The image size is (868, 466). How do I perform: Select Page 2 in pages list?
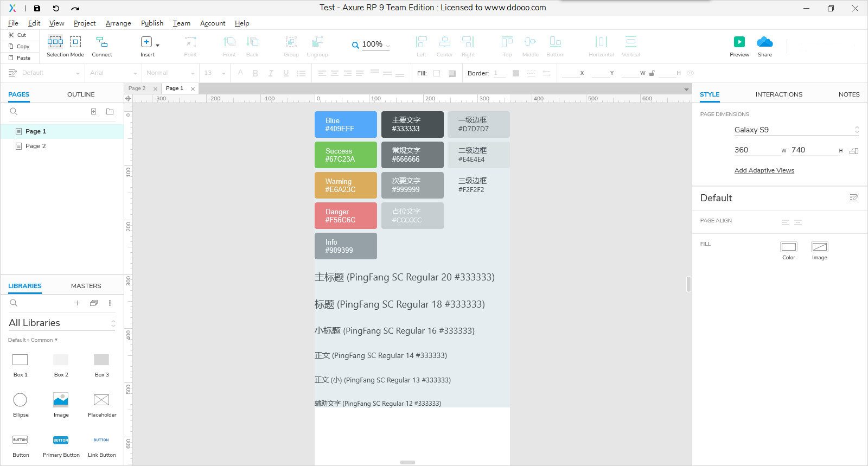62,146
